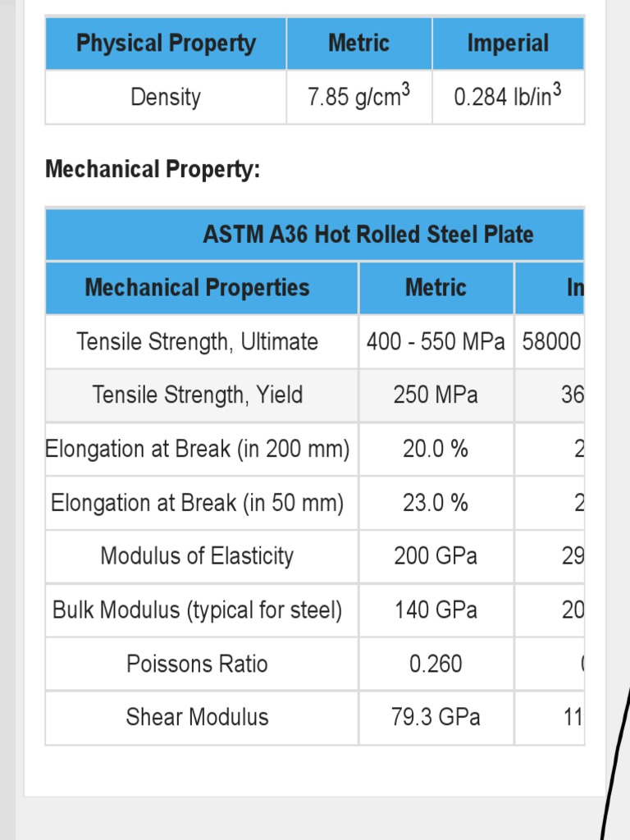
Task: Select the 250 MPa yield value
Action: tap(436, 395)
